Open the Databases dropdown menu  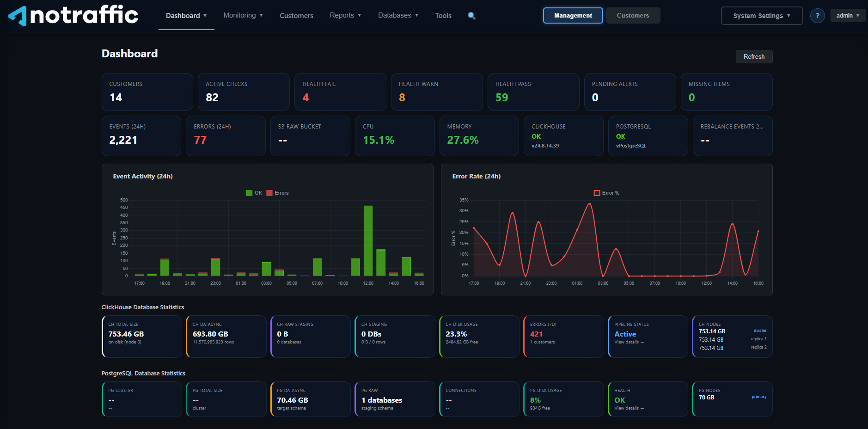coord(398,15)
